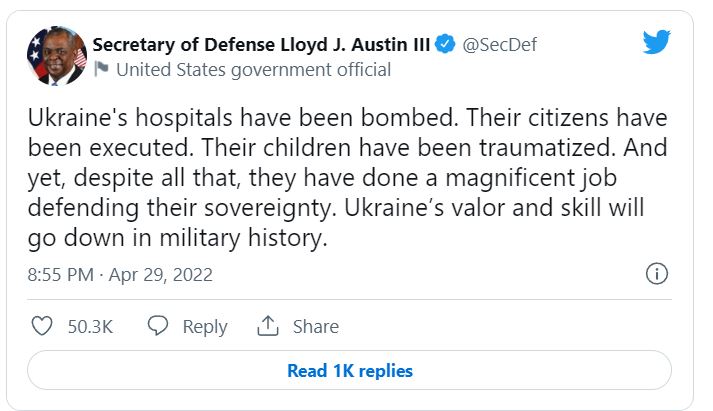Click the Twitter bird logo
This screenshot has width=713, height=411.
coord(655,42)
